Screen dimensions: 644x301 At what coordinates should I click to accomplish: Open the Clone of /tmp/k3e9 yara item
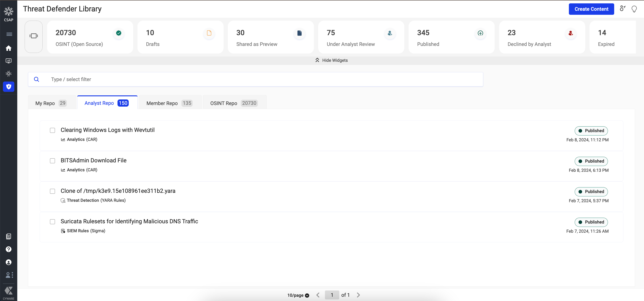[118, 191]
